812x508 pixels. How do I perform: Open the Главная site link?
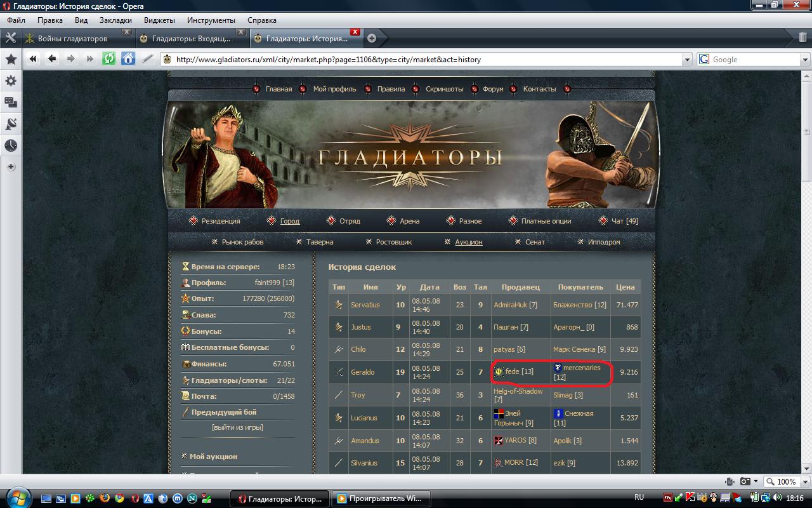pos(278,89)
